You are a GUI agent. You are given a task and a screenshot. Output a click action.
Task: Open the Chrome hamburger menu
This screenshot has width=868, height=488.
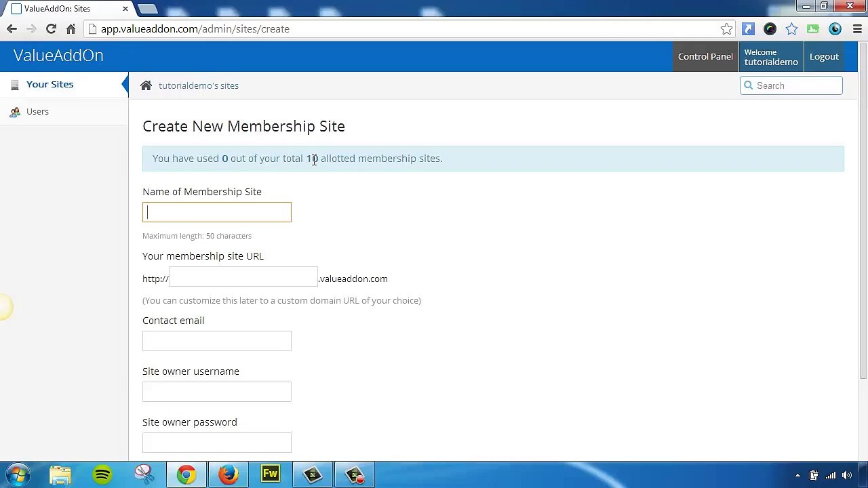(857, 29)
